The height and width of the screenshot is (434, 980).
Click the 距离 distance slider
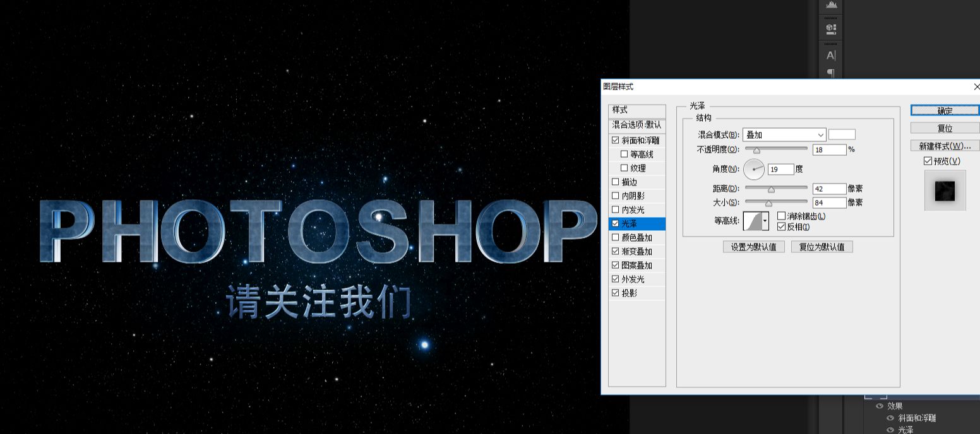[776, 189]
